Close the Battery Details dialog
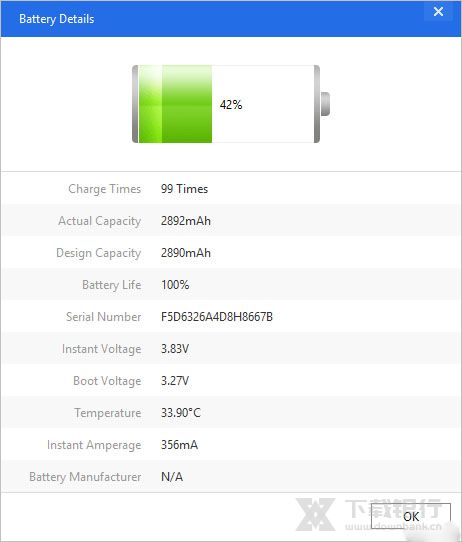462x542 pixels. (x=439, y=12)
